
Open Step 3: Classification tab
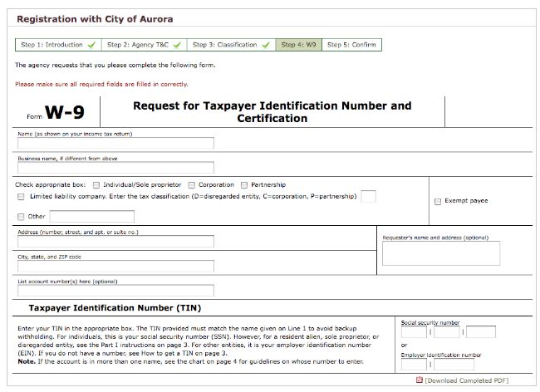(232, 45)
